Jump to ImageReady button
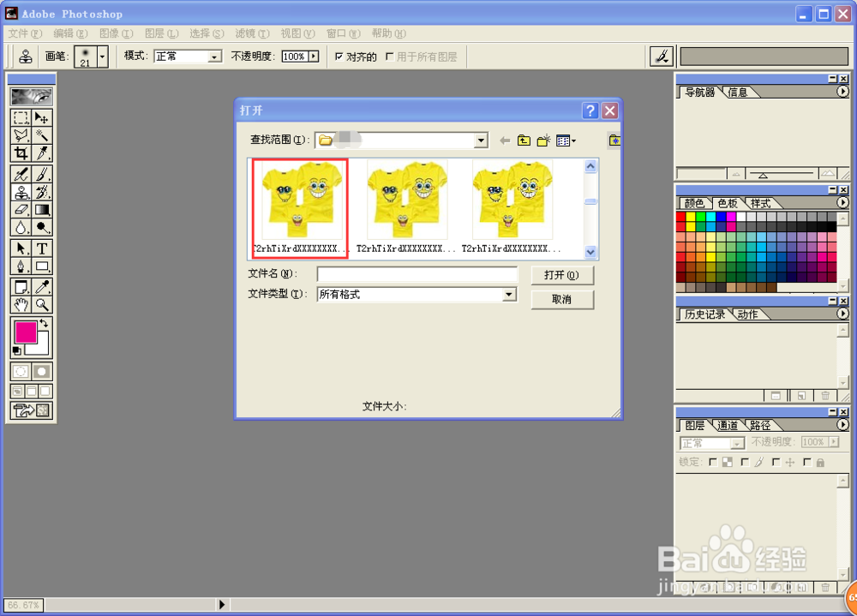Image resolution: width=857 pixels, height=616 pixels. [32, 410]
